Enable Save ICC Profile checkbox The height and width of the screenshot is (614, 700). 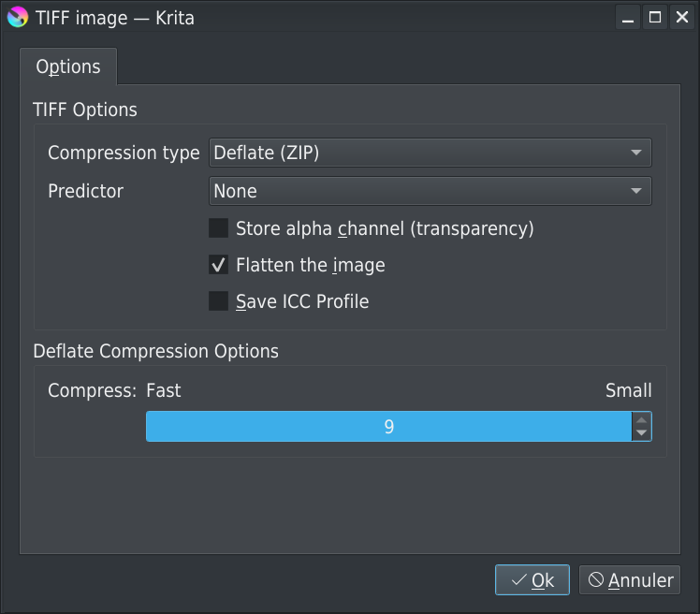[218, 301]
